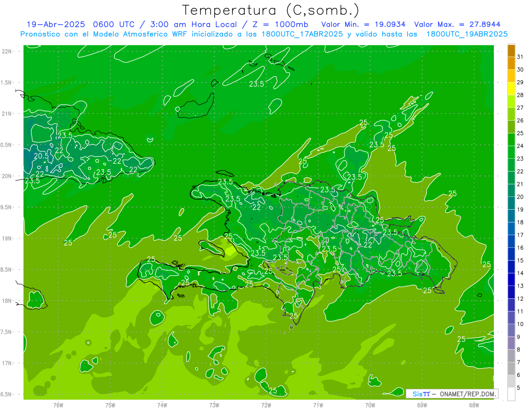Click the '1800UTC_17ABR2025' initialization timestamp

pyautogui.click(x=301, y=34)
